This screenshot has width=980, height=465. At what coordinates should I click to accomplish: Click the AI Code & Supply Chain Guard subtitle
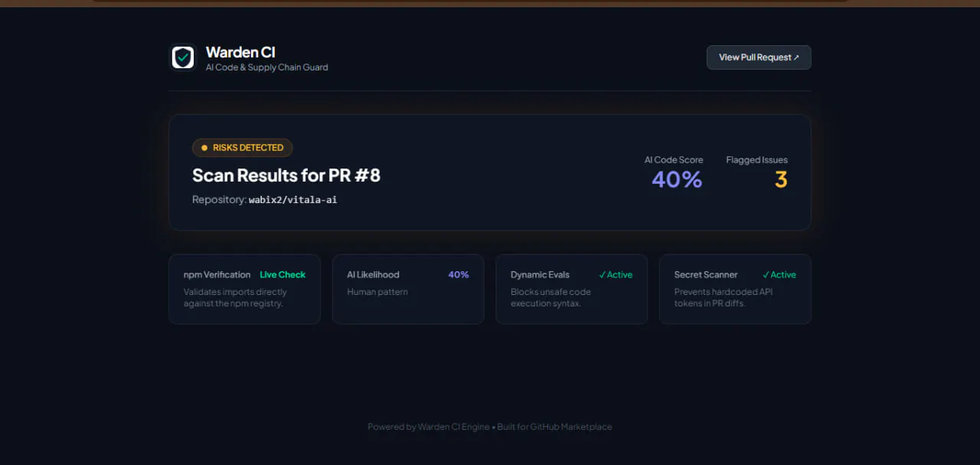click(266, 67)
